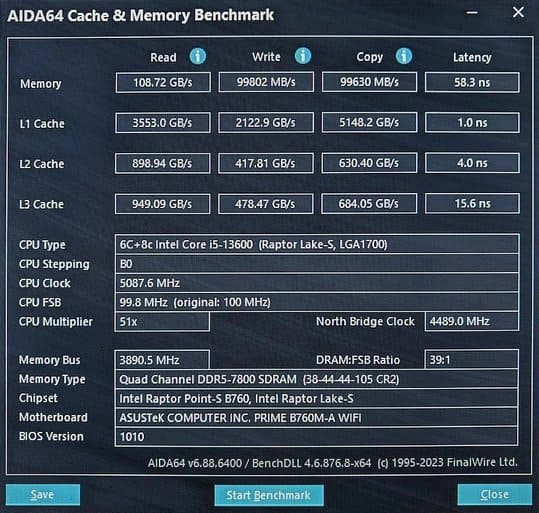
Task: Click the CPU FSB field 99.8 MHz
Action: coord(317,302)
